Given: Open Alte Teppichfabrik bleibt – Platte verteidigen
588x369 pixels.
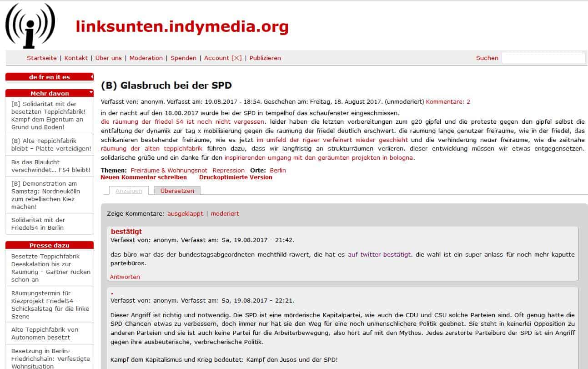Looking at the screenshot, I should 51,145.
